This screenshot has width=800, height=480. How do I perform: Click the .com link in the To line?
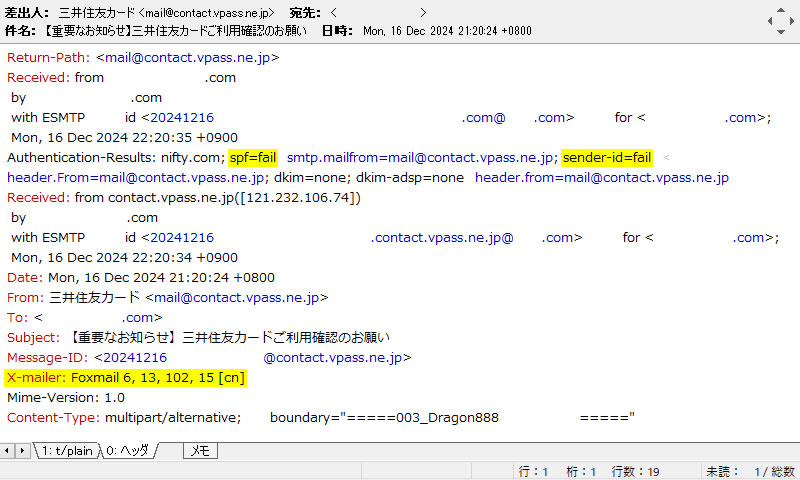[137, 317]
